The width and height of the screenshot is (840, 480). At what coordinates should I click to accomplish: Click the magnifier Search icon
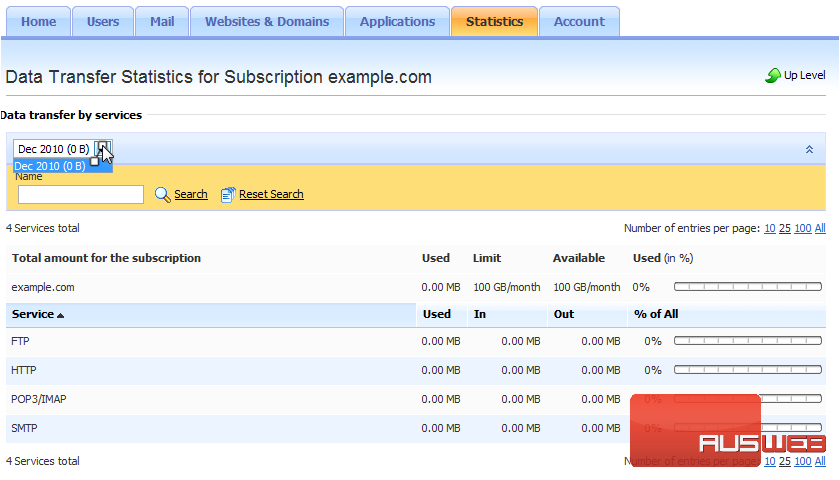pos(163,195)
